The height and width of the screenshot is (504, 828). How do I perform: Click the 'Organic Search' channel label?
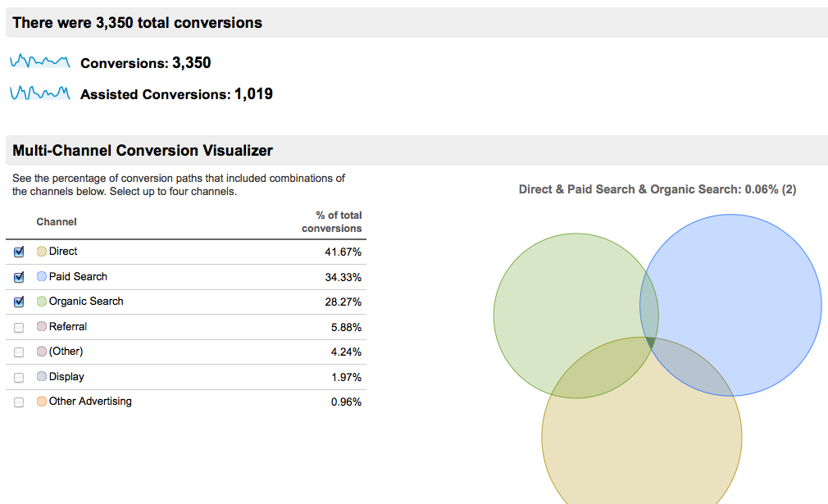tap(86, 302)
